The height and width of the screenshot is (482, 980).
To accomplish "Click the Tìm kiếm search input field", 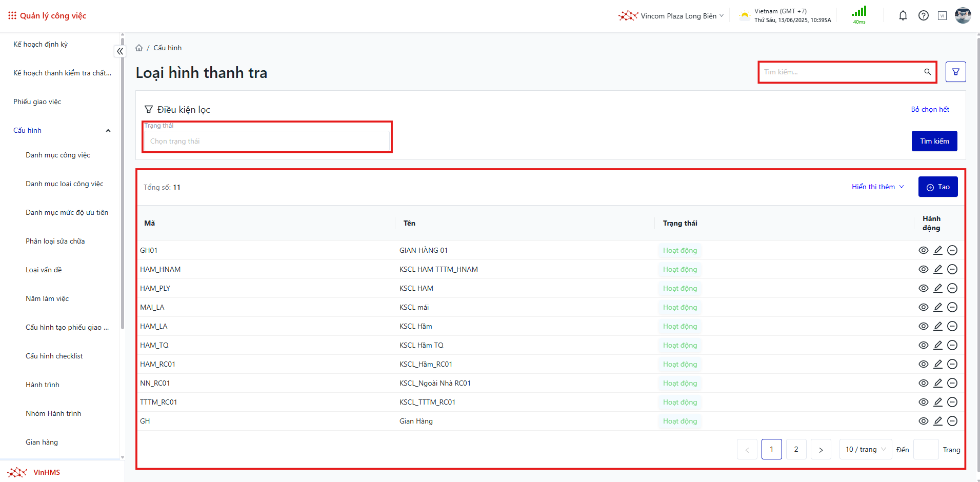I will pos(841,72).
